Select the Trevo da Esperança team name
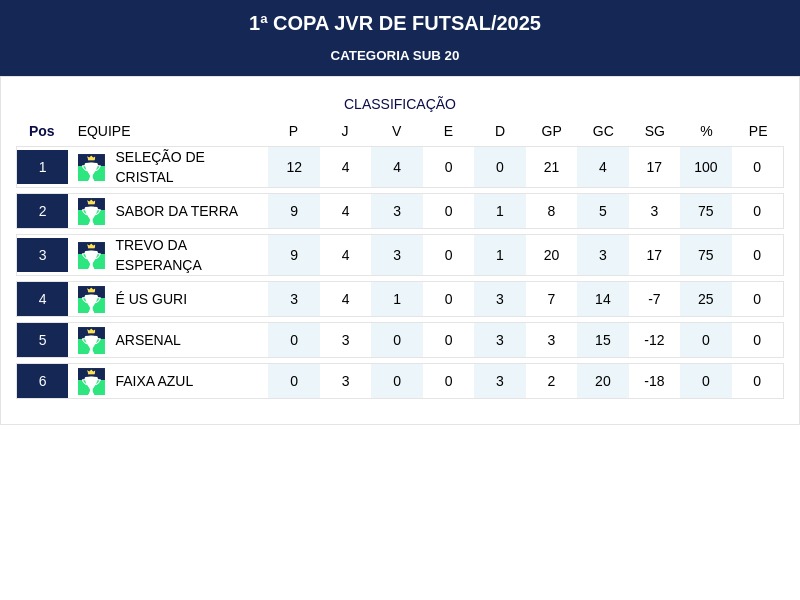Viewport: 800px width, 600px height. 158,255
